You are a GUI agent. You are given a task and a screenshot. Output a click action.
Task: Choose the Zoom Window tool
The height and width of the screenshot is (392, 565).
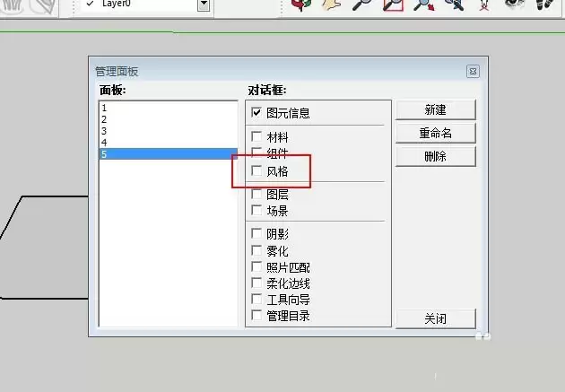[x=393, y=4]
